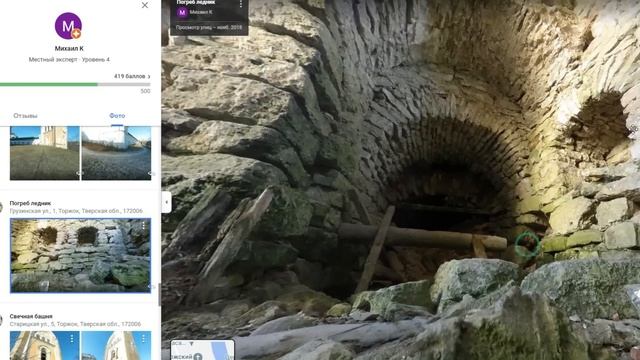The height and width of the screenshot is (360, 640).
Task: Open three-dot menu on Погреб ледник thumbnail
Action: coord(144,226)
